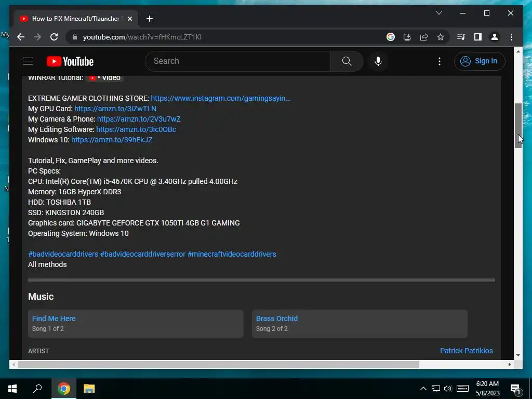Open Chrome media controls icon
Image resolution: width=532 pixels, height=399 pixels.
(x=461, y=37)
